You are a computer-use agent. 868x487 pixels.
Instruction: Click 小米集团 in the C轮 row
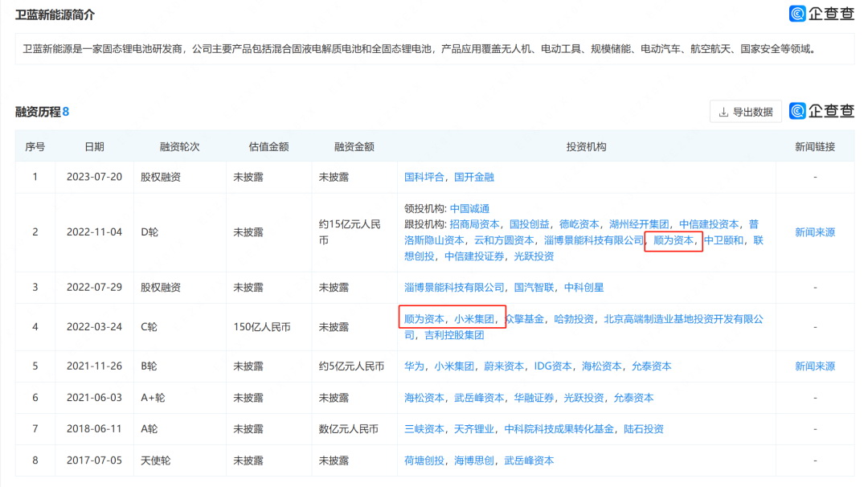click(x=474, y=319)
